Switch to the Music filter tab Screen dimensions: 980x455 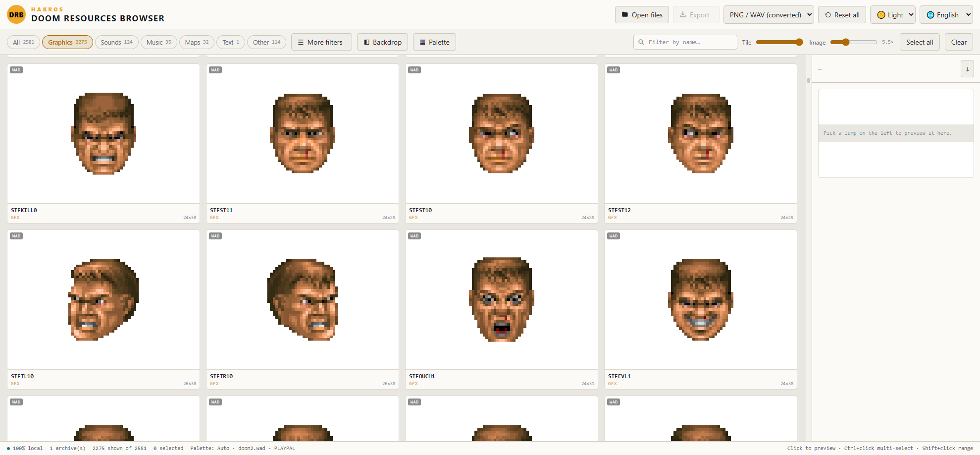[x=158, y=42]
